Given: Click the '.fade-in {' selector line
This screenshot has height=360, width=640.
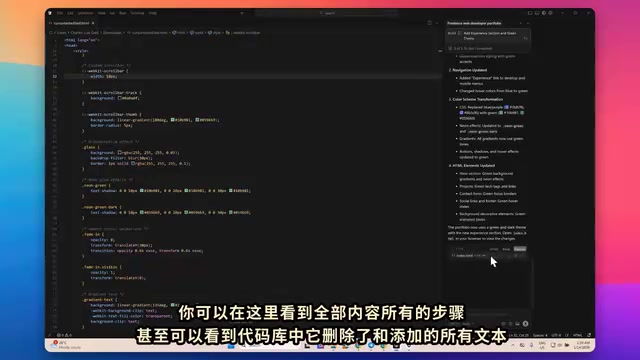Looking at the screenshot, I should (93, 234).
